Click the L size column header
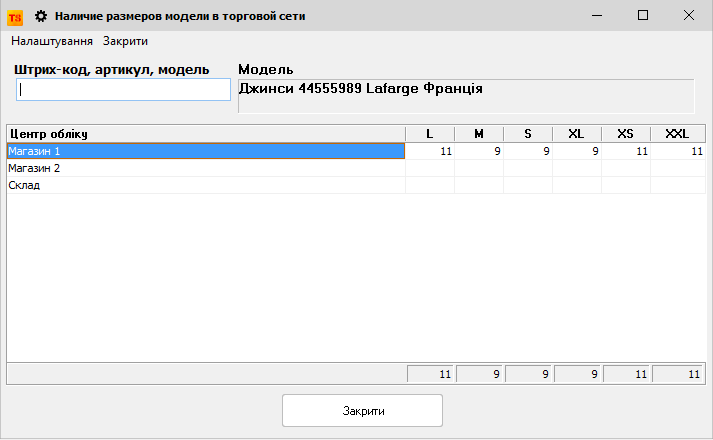Viewport: 713px width, 440px height. tap(430, 134)
